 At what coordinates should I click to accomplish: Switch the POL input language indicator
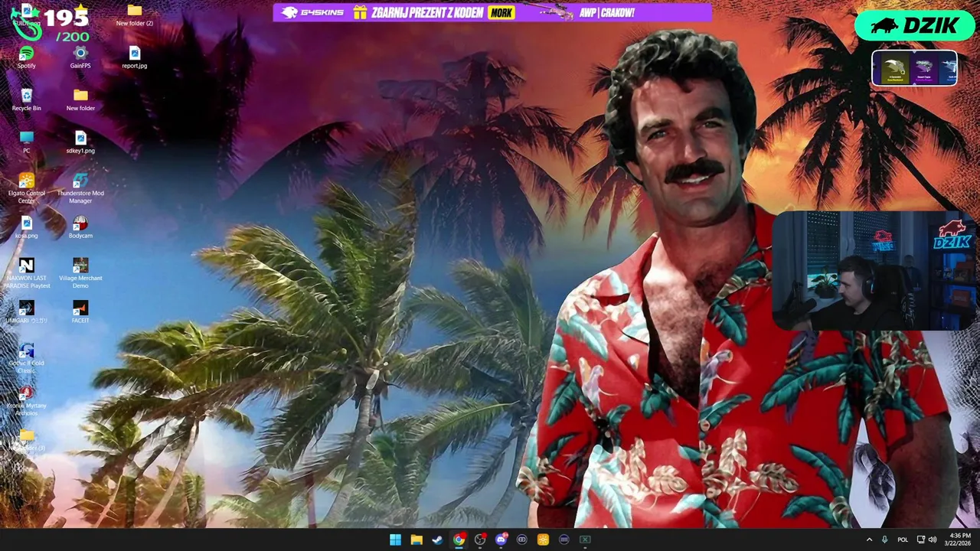(x=903, y=540)
